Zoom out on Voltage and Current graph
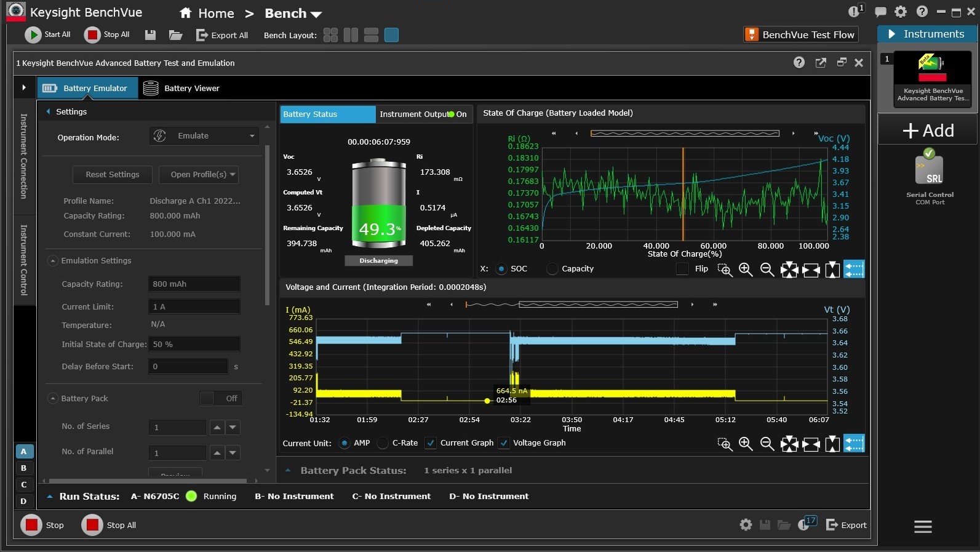The width and height of the screenshot is (980, 552). pos(767,444)
